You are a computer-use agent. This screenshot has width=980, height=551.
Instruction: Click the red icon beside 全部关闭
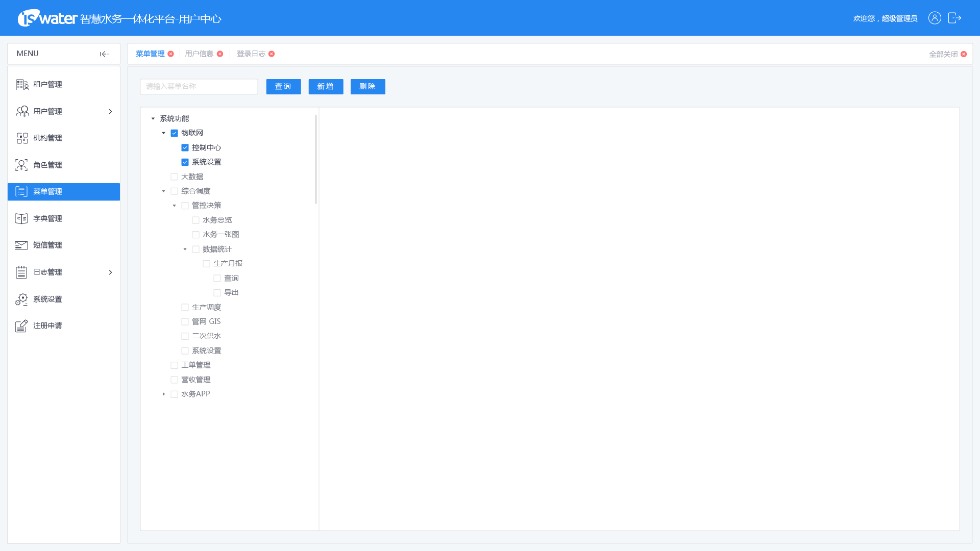point(964,54)
